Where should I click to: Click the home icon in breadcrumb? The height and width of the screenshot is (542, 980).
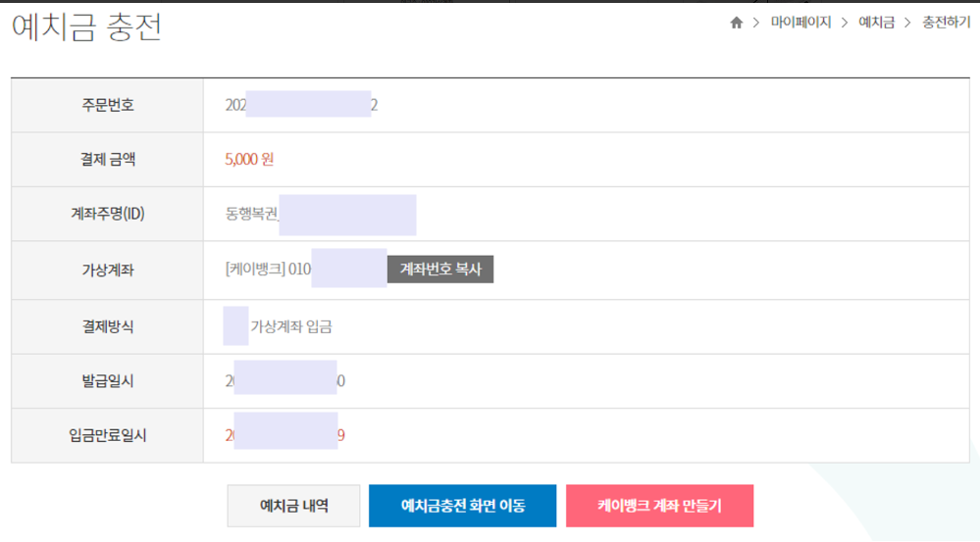(737, 24)
